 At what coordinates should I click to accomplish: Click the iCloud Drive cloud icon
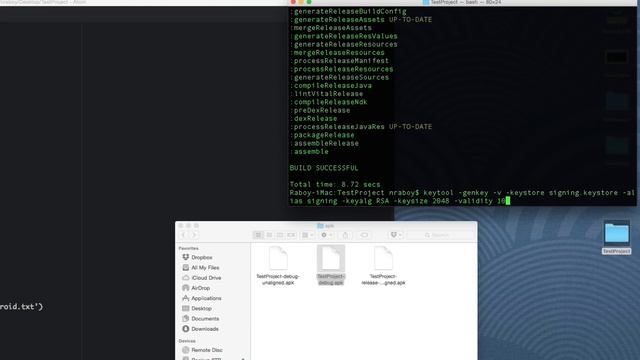(x=186, y=278)
